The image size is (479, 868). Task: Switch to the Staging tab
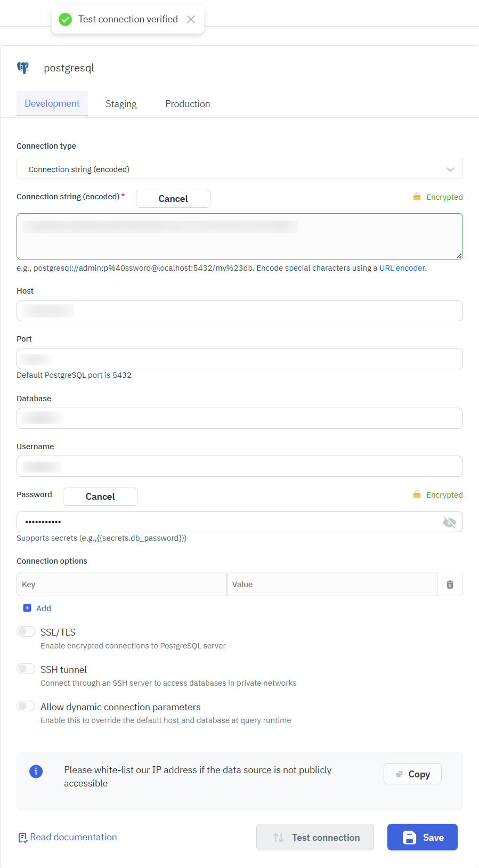point(121,103)
